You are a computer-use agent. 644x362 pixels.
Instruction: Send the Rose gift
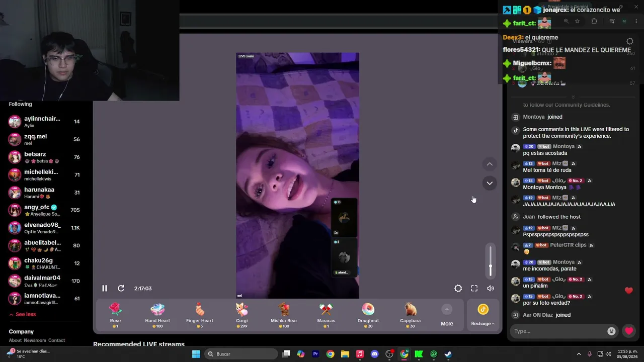click(115, 315)
